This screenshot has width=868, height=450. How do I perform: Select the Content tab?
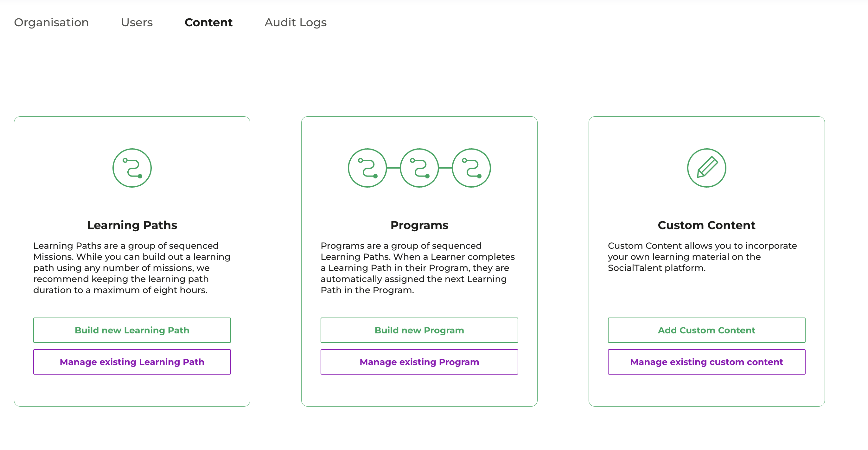(x=208, y=22)
